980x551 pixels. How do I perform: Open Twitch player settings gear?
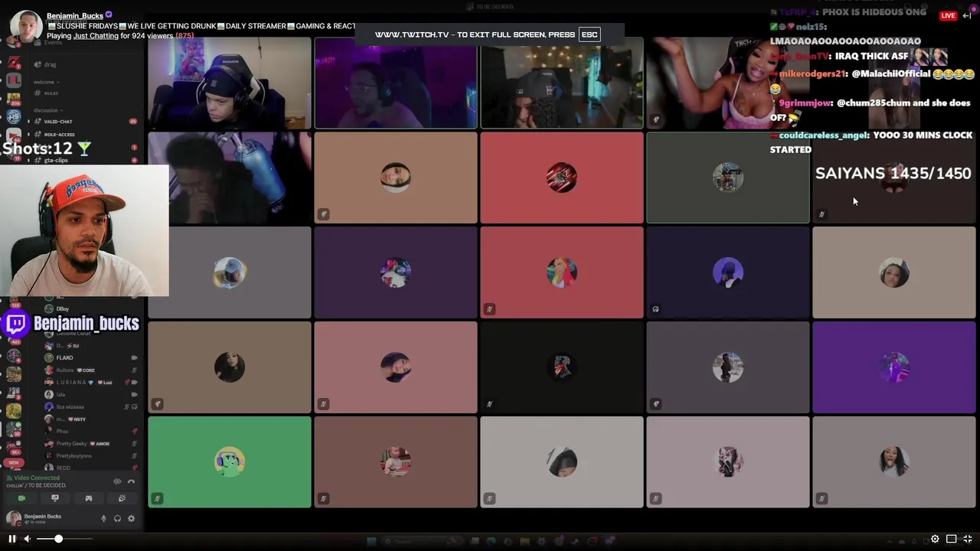point(935,539)
